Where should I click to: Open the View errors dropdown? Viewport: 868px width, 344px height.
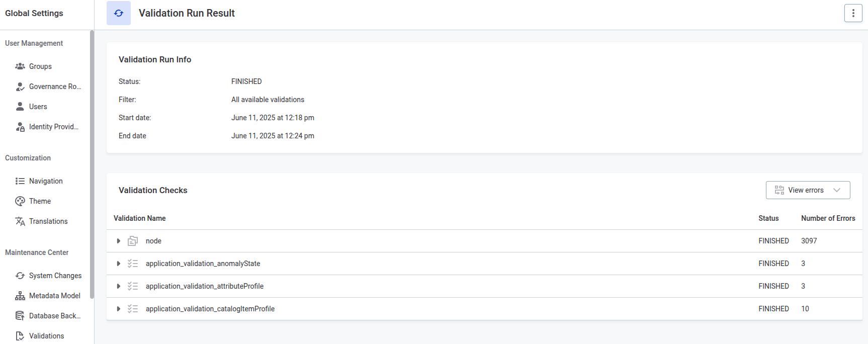click(x=808, y=190)
